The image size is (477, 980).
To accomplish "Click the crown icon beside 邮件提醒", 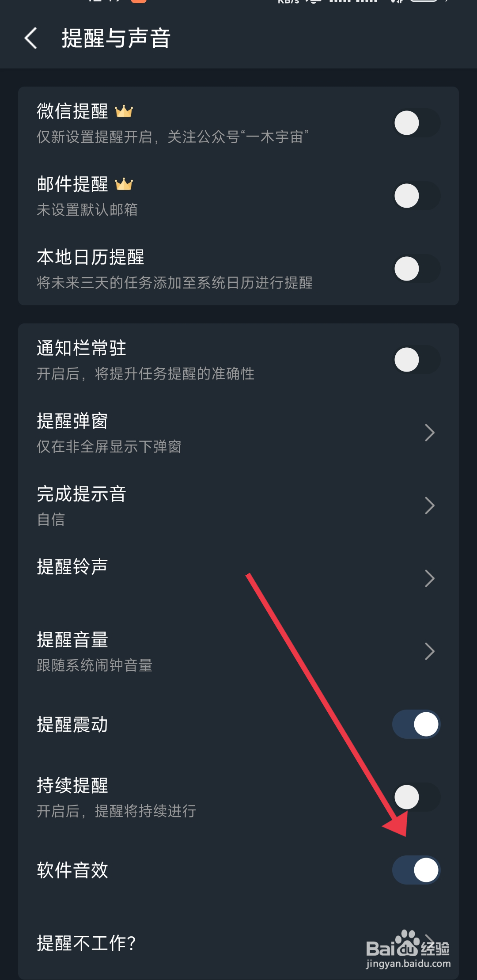I will click(x=124, y=184).
